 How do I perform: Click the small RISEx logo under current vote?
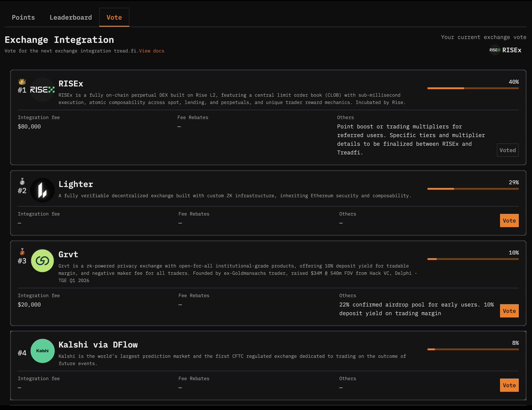495,50
